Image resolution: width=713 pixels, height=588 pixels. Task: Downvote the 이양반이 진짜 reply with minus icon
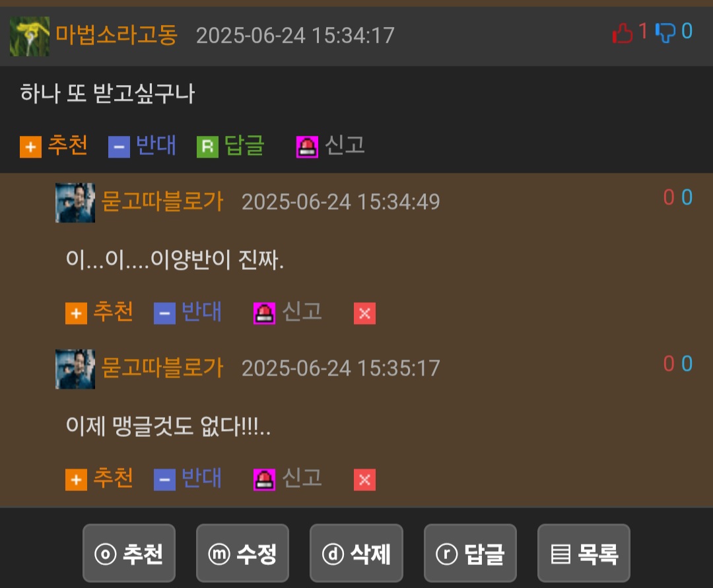164,313
